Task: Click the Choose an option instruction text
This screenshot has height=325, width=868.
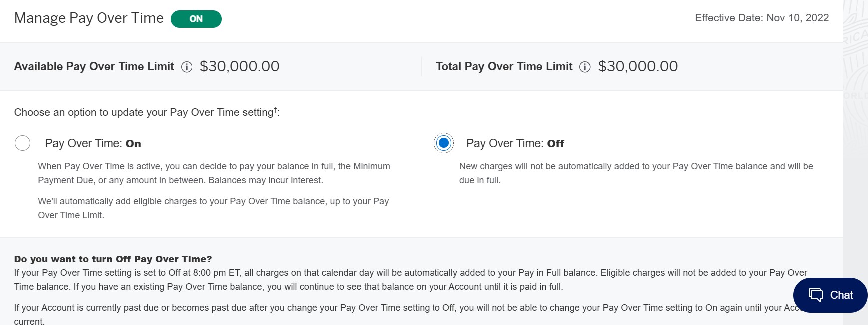Action: [x=146, y=112]
